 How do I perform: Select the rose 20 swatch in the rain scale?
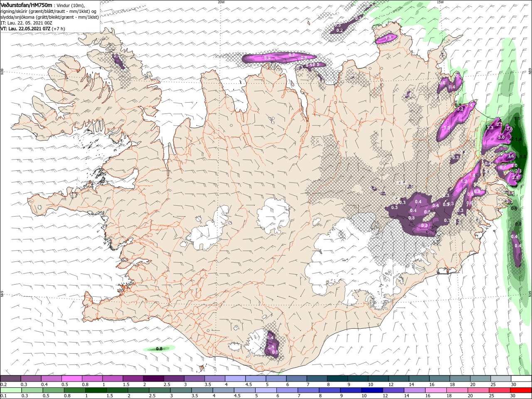[x=478, y=390]
